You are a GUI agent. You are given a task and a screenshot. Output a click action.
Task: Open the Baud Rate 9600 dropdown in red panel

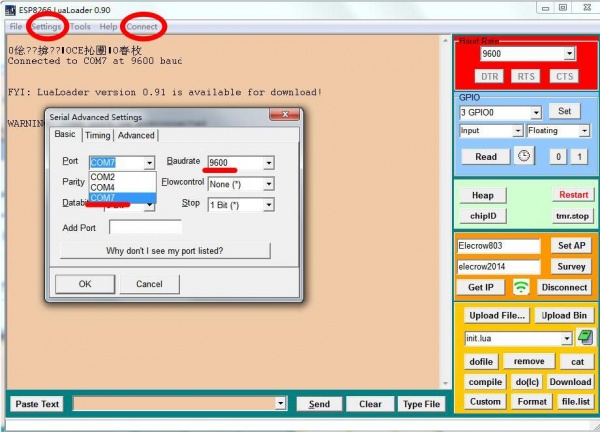point(569,54)
